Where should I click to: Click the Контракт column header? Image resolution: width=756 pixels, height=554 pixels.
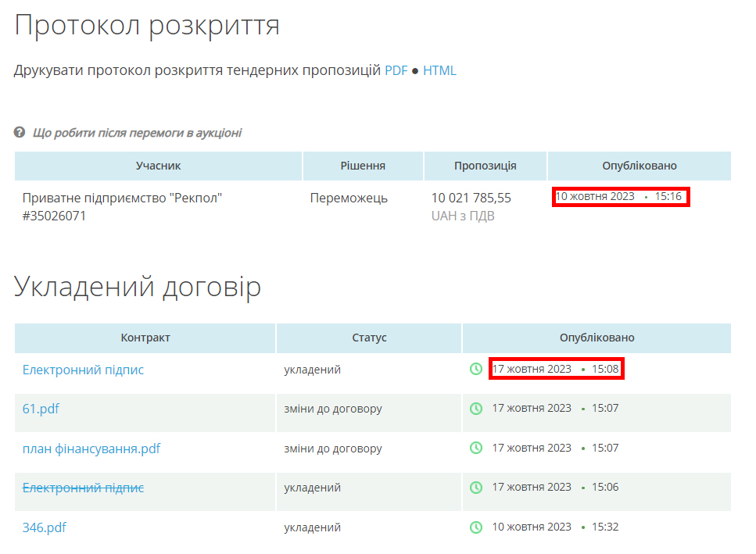pyautogui.click(x=145, y=338)
